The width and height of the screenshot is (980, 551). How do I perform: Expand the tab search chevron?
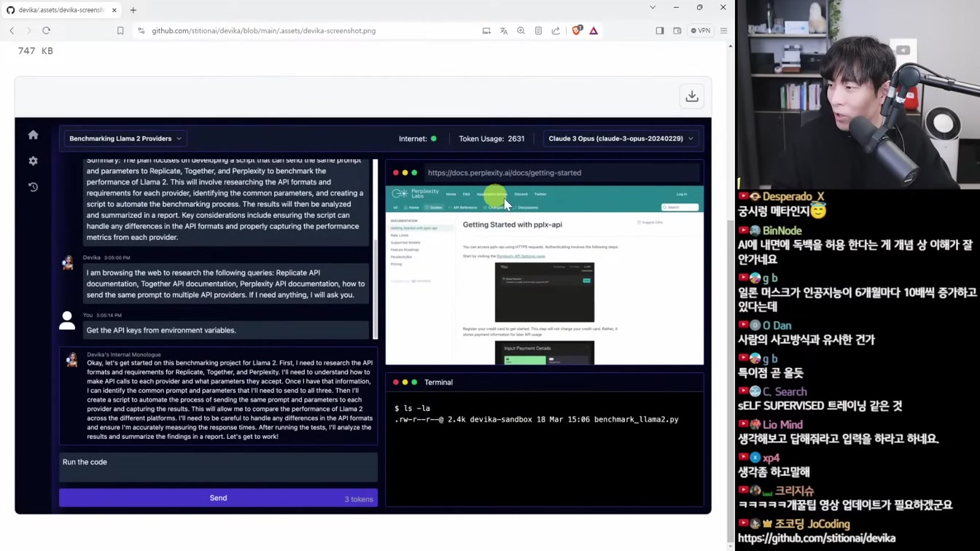point(653,7)
